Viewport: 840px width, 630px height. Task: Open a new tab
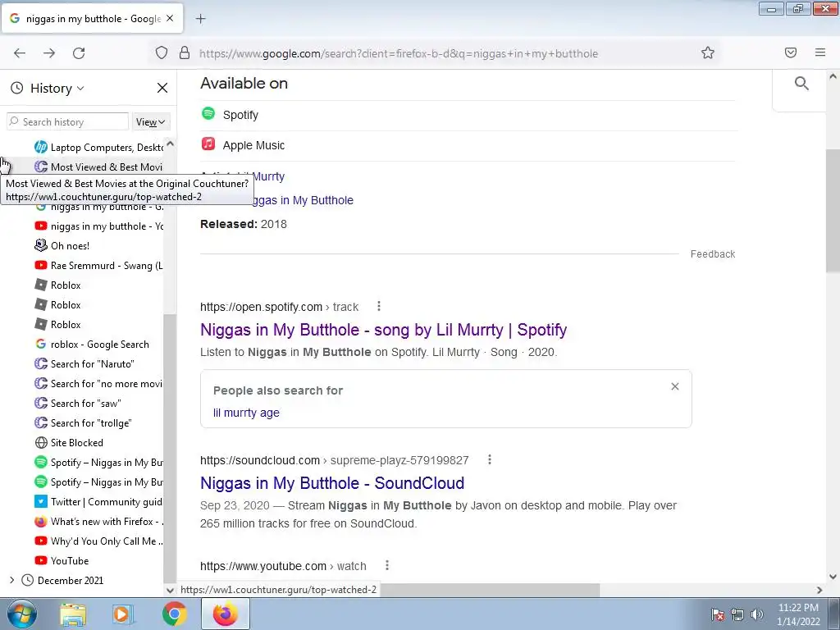click(200, 19)
